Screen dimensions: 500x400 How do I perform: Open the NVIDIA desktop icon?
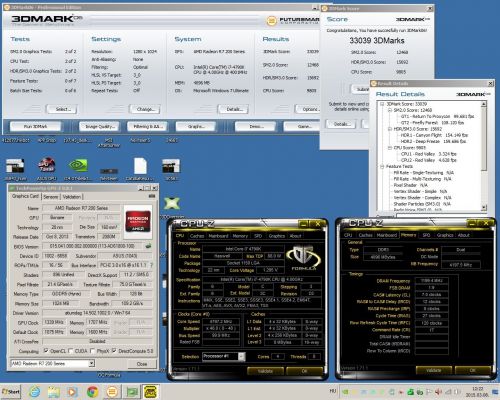[x=78, y=166]
